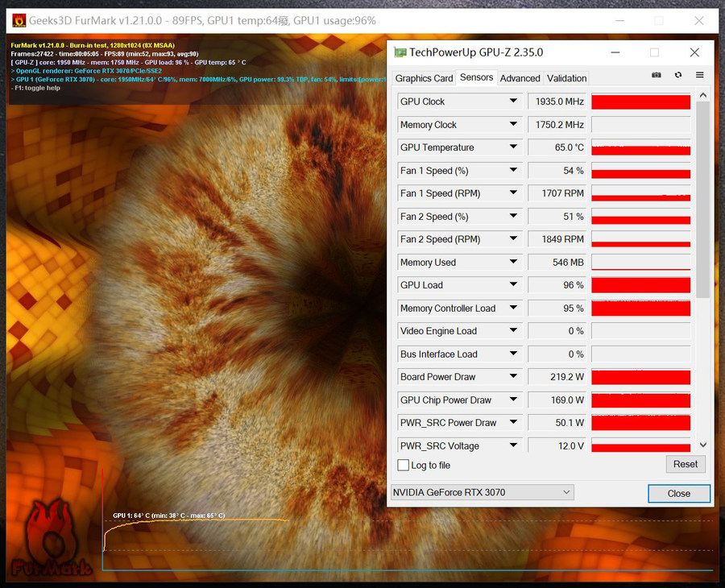Enable the Log to file checkbox
Image resolution: width=725 pixels, height=588 pixels.
click(x=404, y=465)
